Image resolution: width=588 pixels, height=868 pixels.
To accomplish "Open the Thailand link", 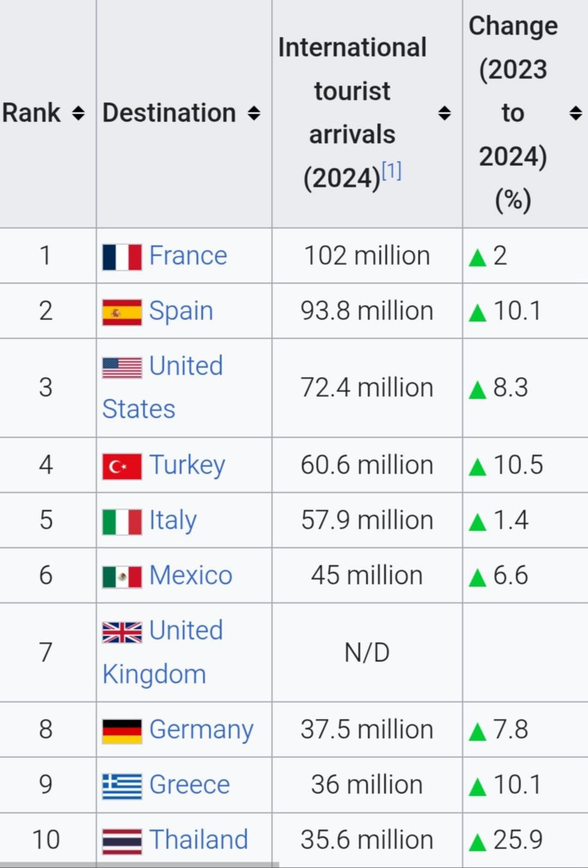I will coord(198,839).
